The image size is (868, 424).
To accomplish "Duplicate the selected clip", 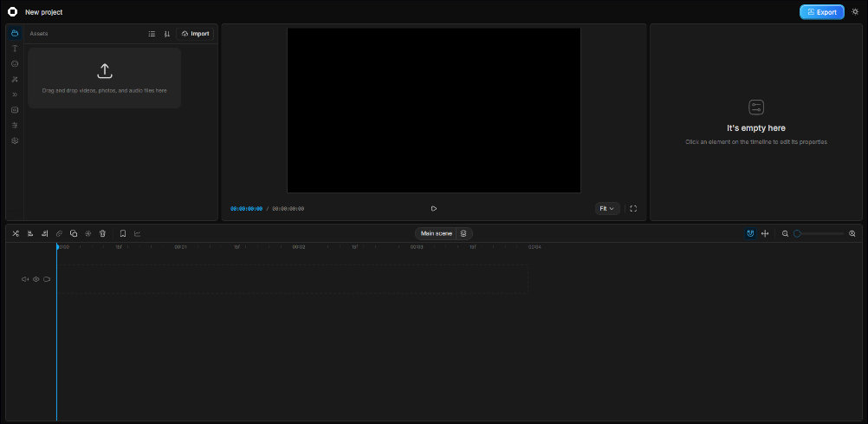I will click(74, 233).
